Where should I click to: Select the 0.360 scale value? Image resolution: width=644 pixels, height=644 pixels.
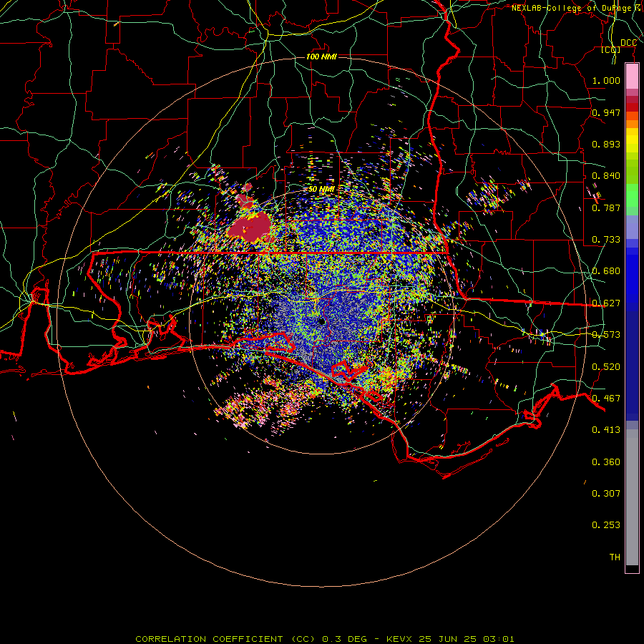pos(606,462)
